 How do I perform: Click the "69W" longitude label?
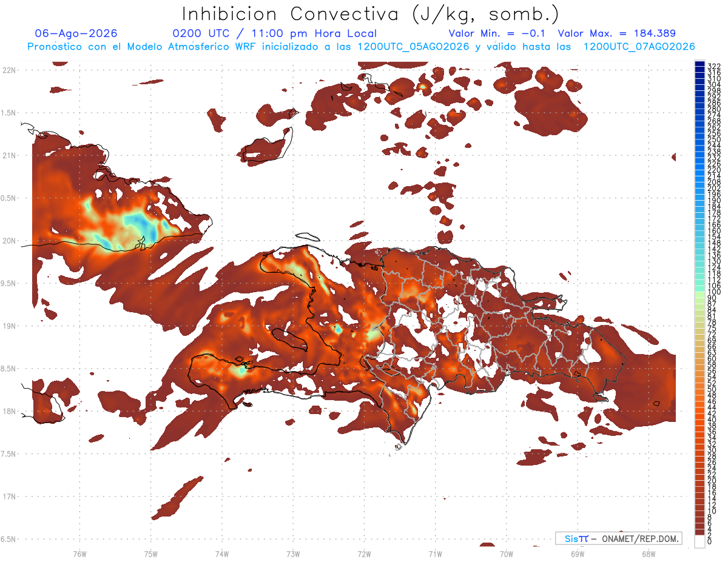(x=577, y=554)
